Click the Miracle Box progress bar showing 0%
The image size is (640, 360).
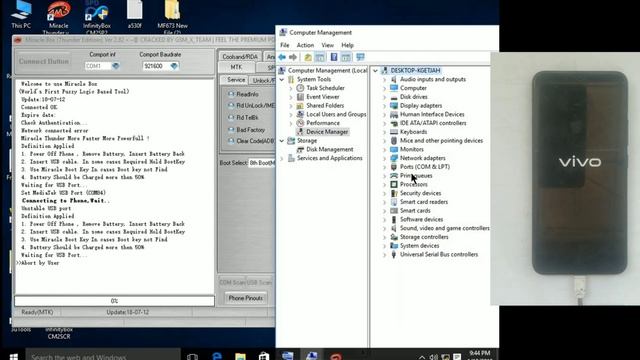pos(114,301)
